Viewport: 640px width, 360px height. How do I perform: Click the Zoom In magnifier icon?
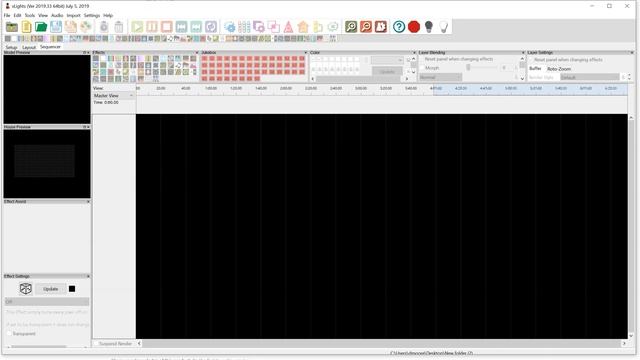(351, 27)
